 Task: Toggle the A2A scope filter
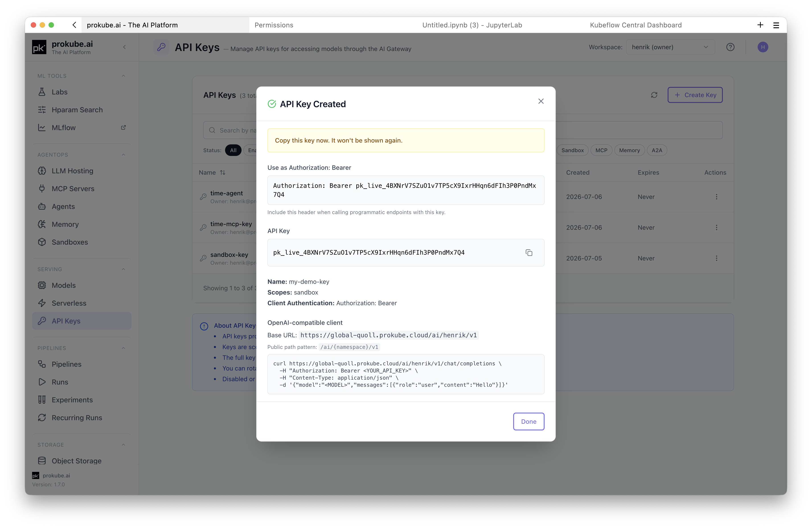tap(657, 150)
